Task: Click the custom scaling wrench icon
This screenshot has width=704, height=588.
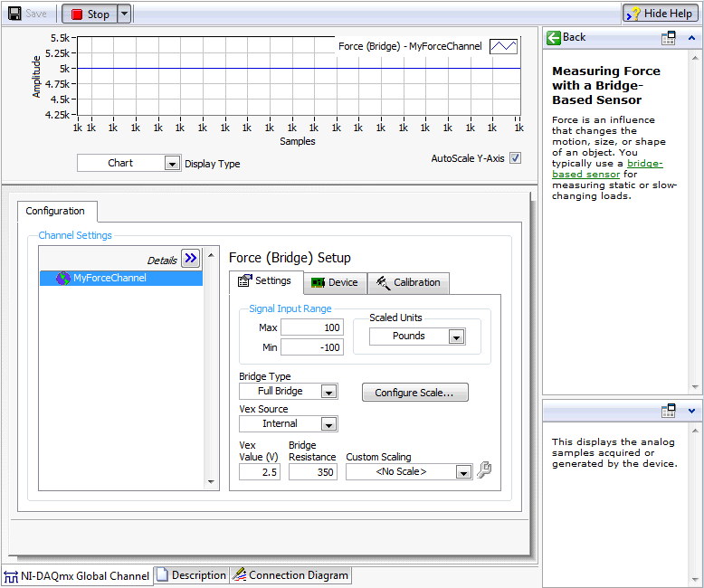Action: (x=484, y=470)
